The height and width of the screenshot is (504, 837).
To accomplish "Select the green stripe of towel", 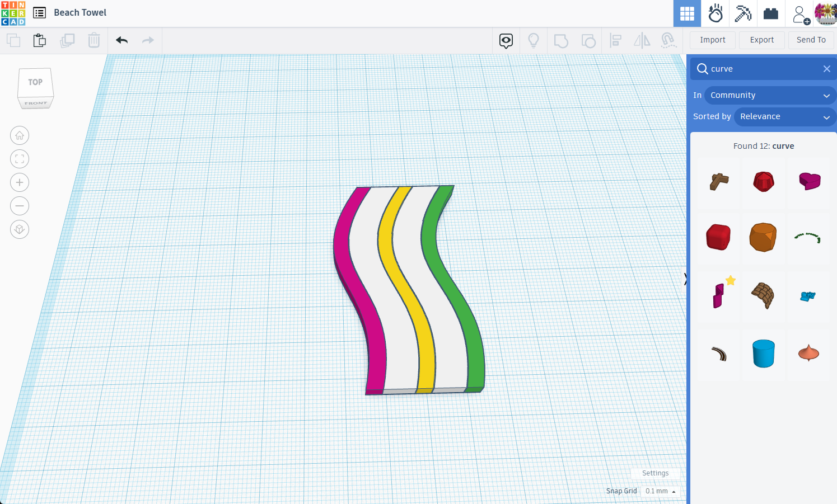I will pos(456,291).
